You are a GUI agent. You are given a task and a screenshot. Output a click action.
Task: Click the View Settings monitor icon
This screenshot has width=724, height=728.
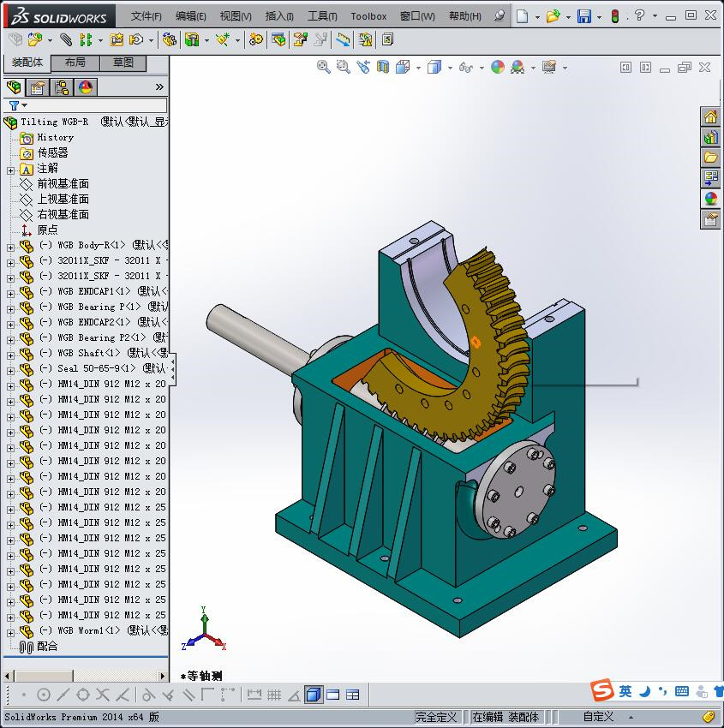[549, 68]
